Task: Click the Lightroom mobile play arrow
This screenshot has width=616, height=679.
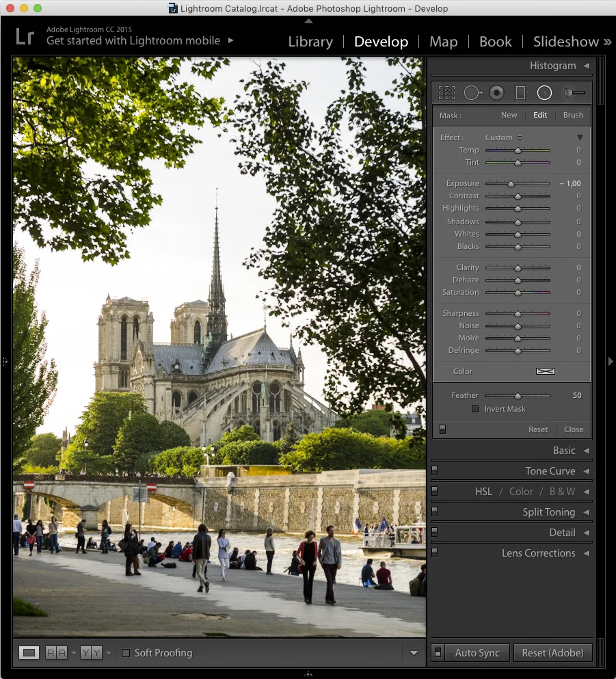Action: pos(230,40)
